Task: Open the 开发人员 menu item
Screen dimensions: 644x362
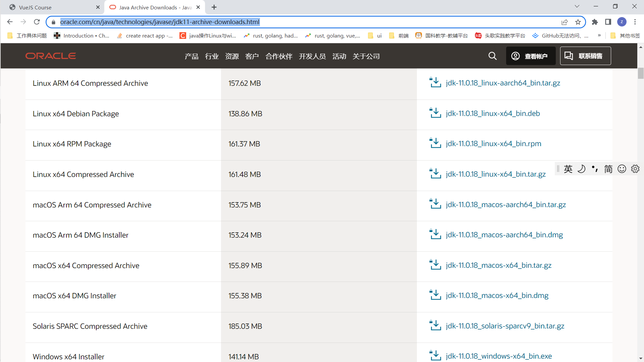Action: 312,56
